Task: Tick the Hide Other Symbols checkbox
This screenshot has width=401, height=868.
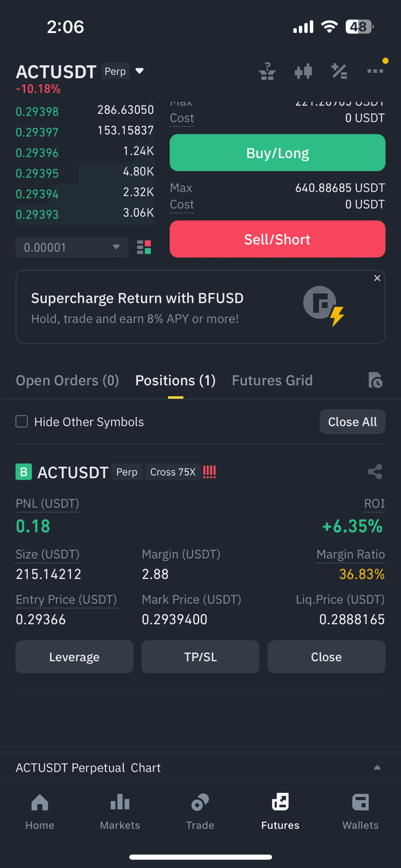Action: tap(22, 421)
